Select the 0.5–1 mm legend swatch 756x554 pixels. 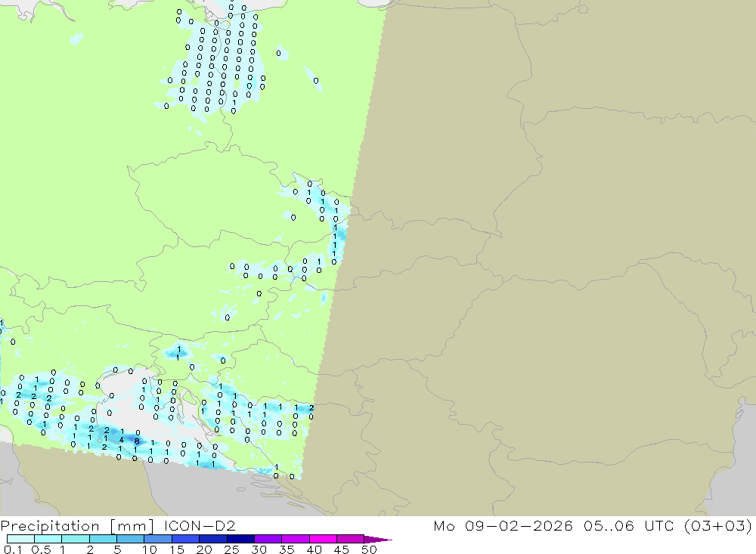48,539
